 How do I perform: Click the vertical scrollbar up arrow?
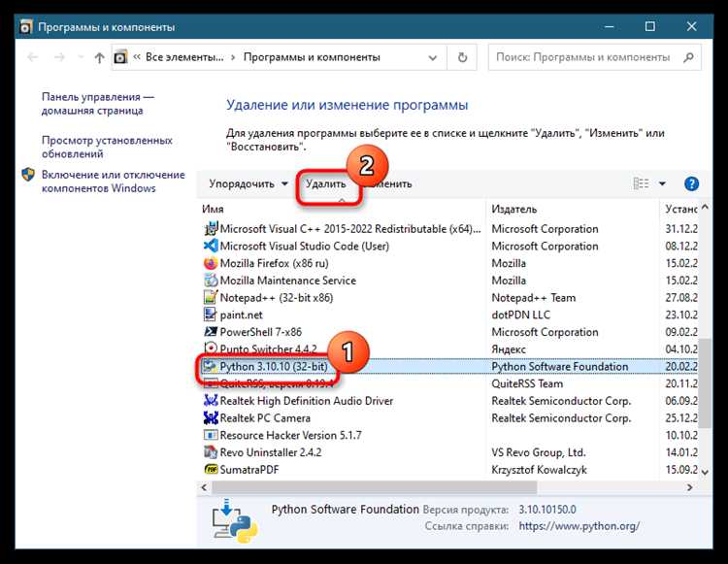point(705,207)
